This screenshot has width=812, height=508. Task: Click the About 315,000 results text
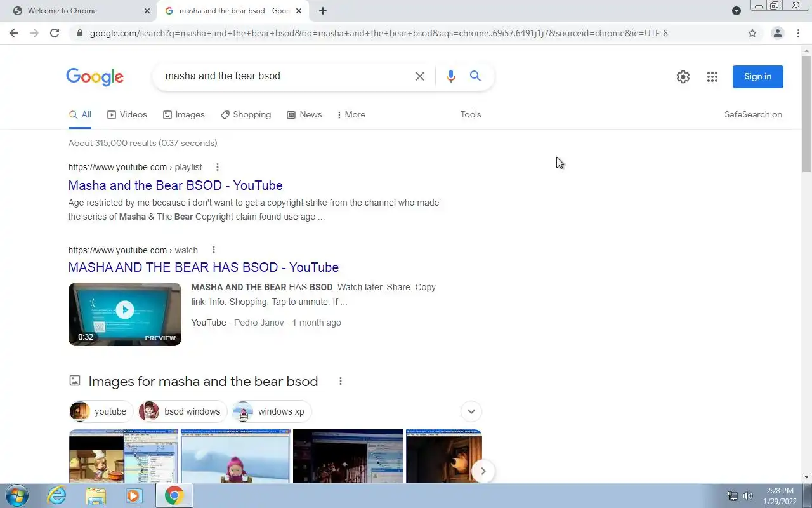click(x=143, y=143)
